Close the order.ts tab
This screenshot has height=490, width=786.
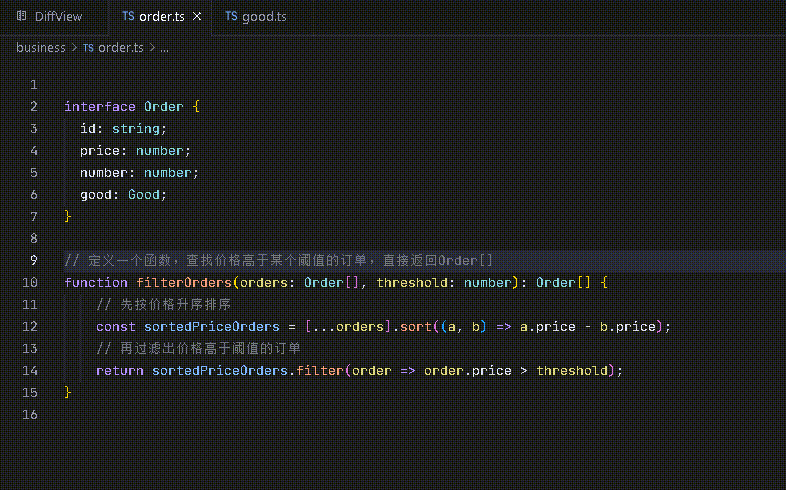[x=197, y=17]
